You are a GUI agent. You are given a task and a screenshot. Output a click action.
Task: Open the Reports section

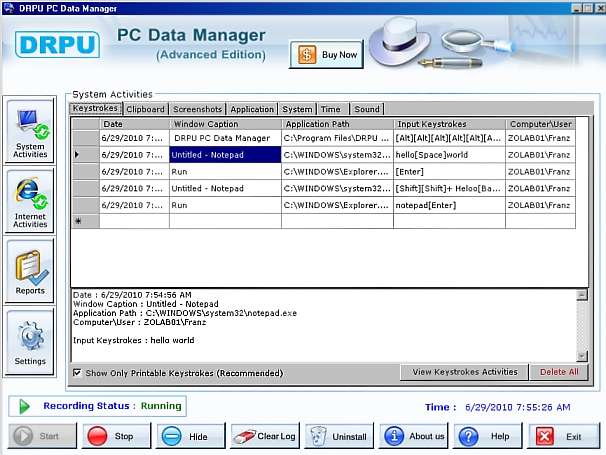[x=30, y=269]
